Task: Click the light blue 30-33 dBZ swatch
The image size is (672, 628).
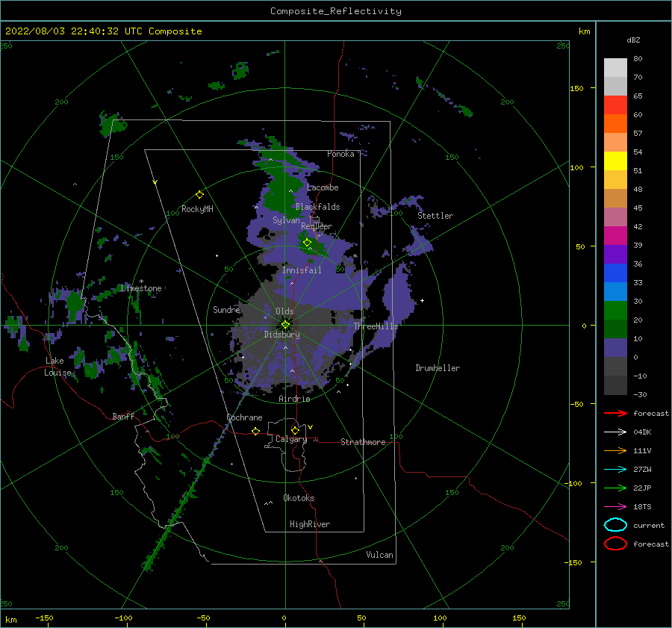Action: tap(615, 291)
